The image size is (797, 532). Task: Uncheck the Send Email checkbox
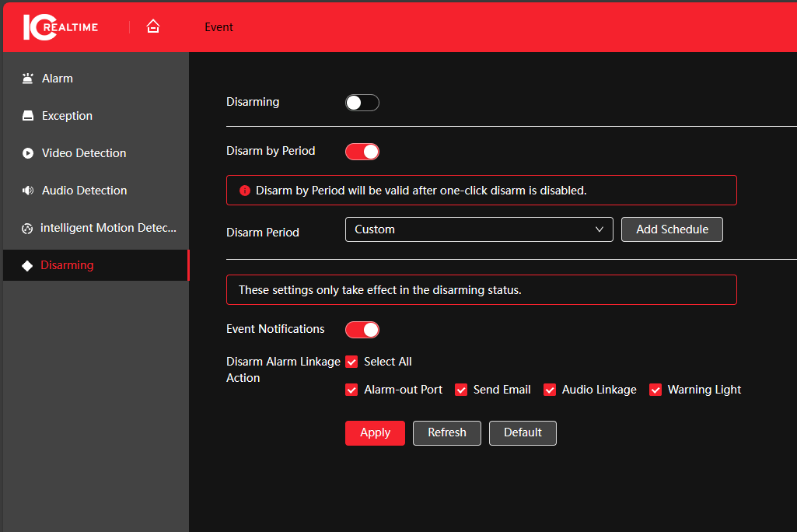(x=461, y=390)
